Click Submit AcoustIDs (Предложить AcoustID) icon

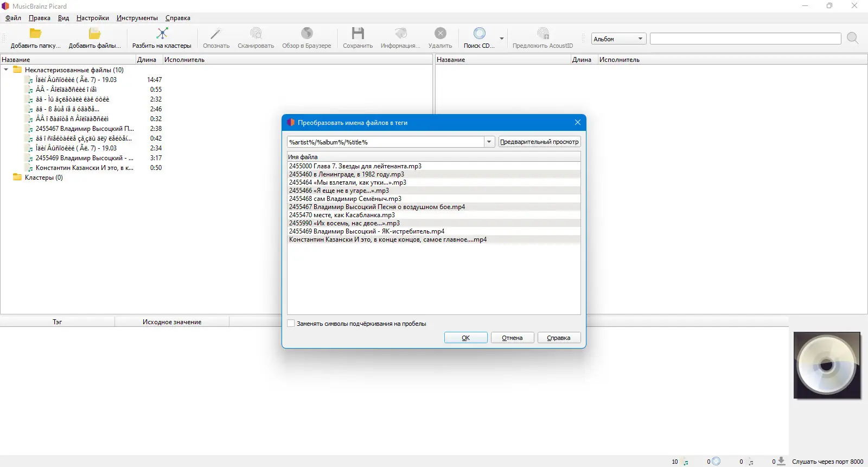[x=542, y=34]
